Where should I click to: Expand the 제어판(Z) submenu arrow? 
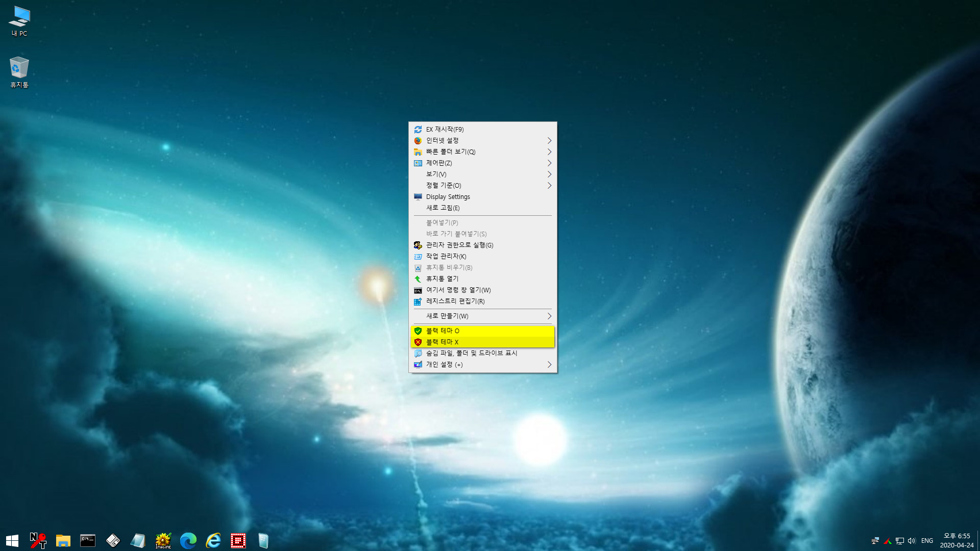pyautogui.click(x=549, y=163)
